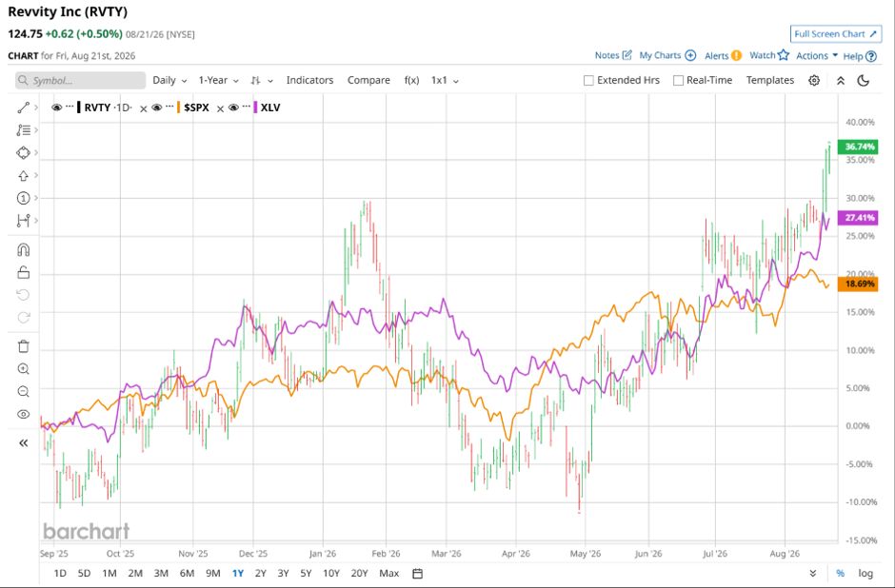Remove the $SPX comparison
The height and width of the screenshot is (588, 895).
click(220, 108)
